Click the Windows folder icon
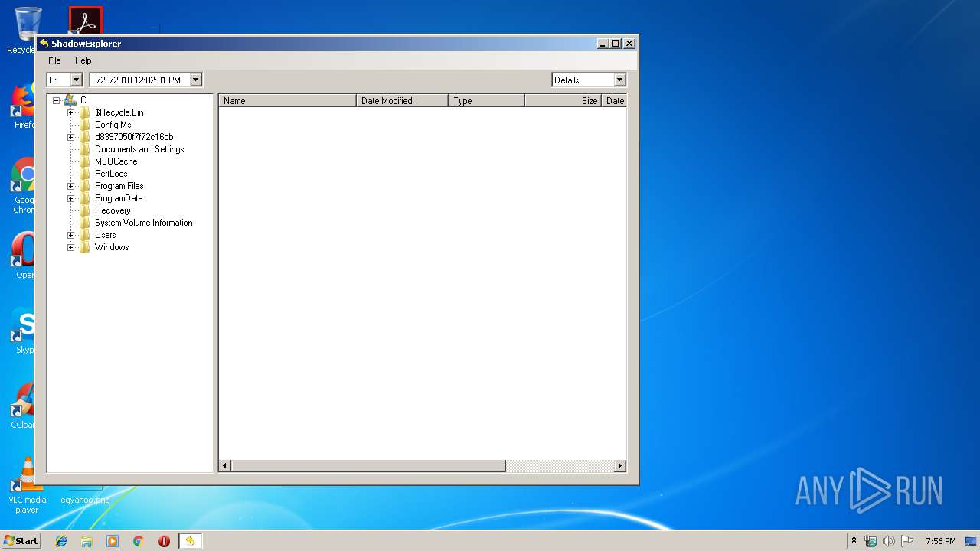 click(84, 247)
